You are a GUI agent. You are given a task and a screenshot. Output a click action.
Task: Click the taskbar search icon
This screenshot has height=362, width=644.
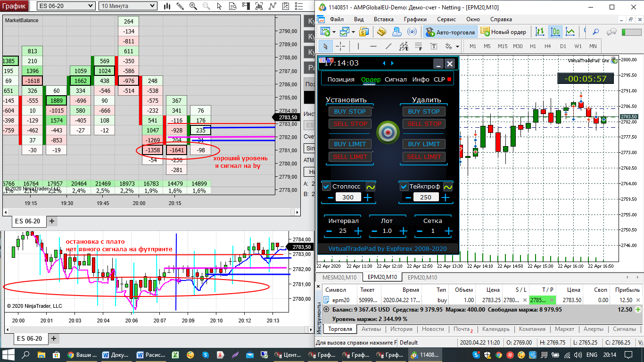25,355
